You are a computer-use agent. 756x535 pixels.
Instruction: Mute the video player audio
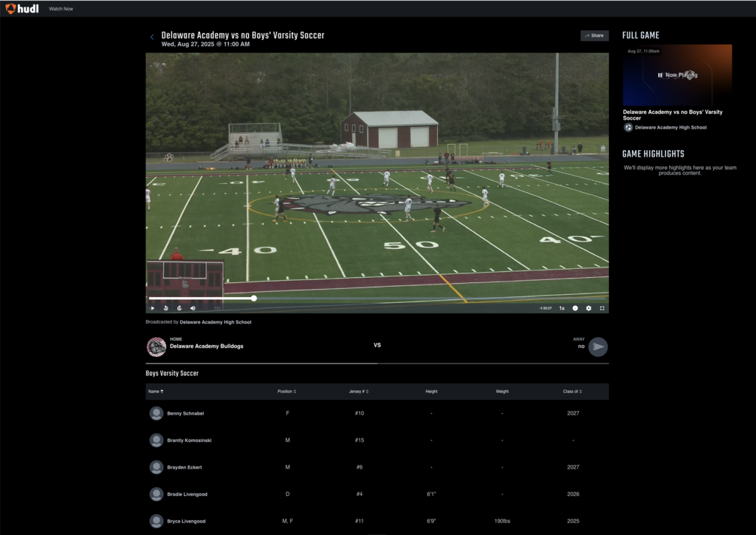pyautogui.click(x=192, y=307)
